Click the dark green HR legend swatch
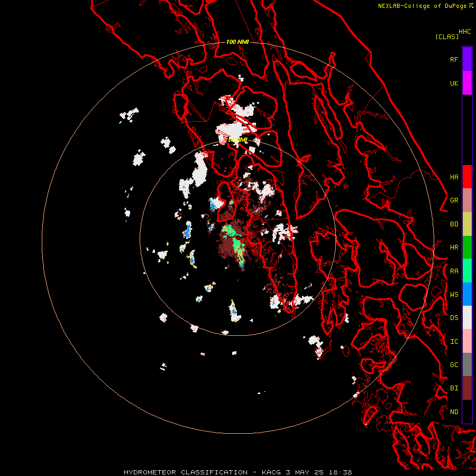This screenshot has height=476, width=476. [467, 248]
